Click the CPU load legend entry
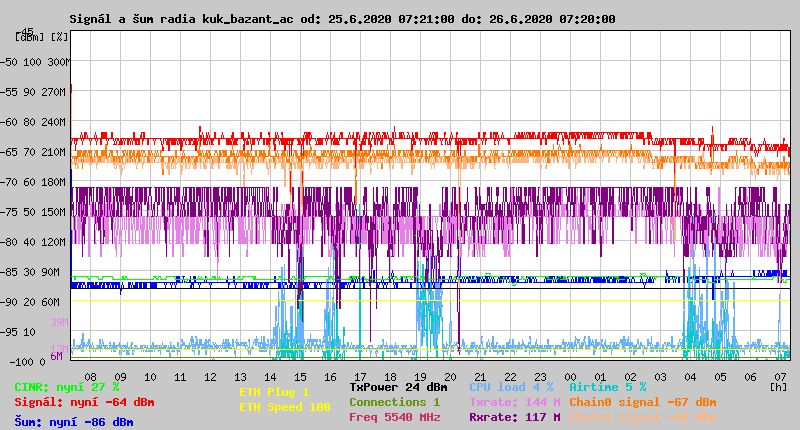Viewport: 800px width, 430px height. 513,386
